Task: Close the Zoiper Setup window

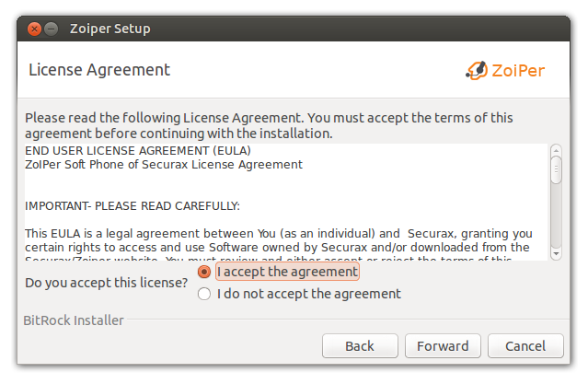Action: (x=33, y=29)
